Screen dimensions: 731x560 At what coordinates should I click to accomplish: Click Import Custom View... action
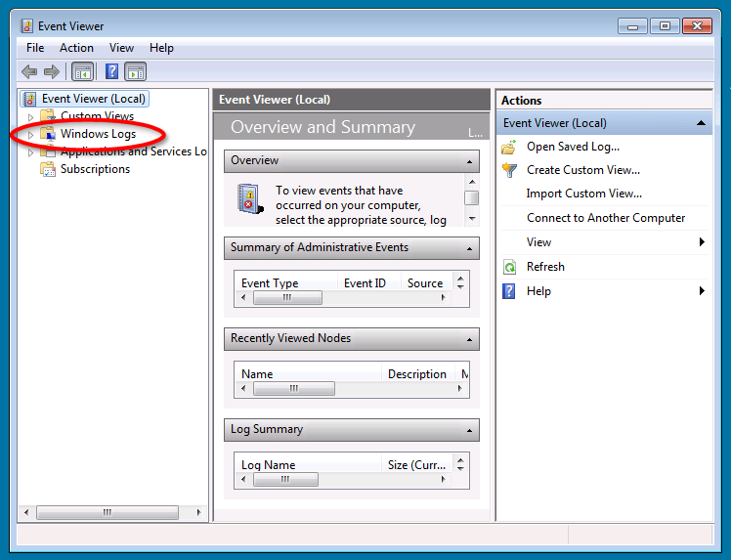[584, 194]
